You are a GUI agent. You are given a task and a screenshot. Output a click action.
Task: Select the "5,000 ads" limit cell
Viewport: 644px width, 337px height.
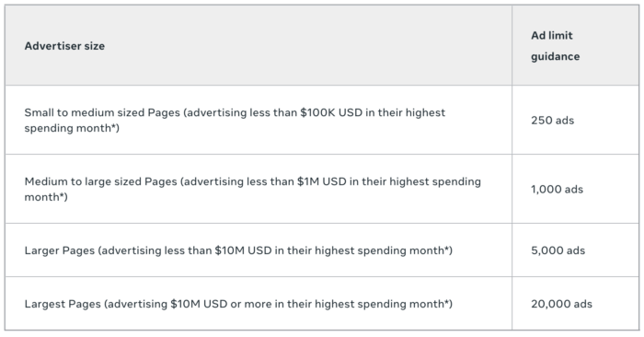558,250
